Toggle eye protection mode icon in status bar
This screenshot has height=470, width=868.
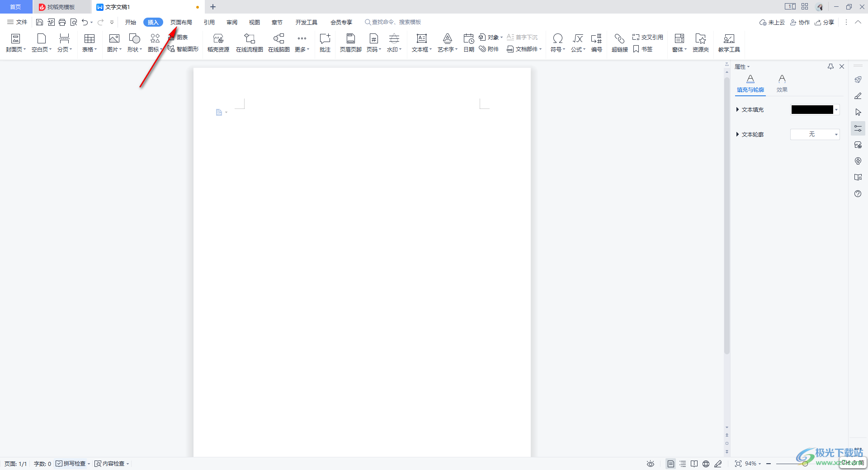(x=651, y=464)
